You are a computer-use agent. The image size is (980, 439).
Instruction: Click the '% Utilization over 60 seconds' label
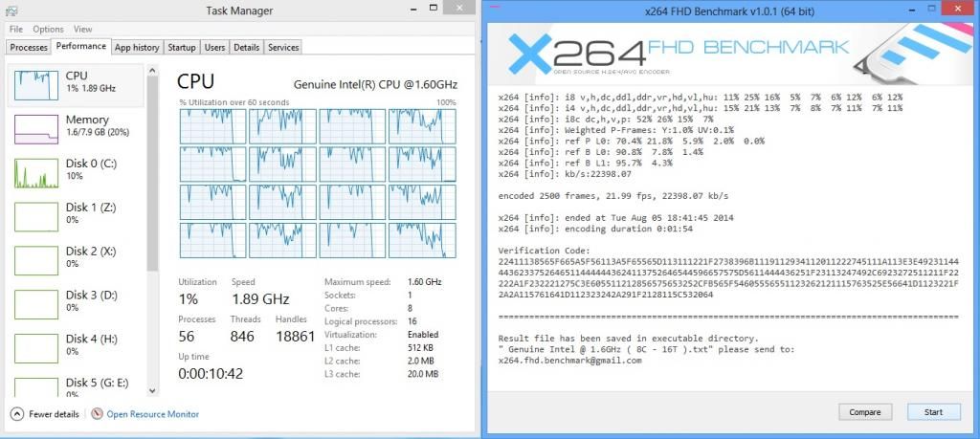[234, 102]
